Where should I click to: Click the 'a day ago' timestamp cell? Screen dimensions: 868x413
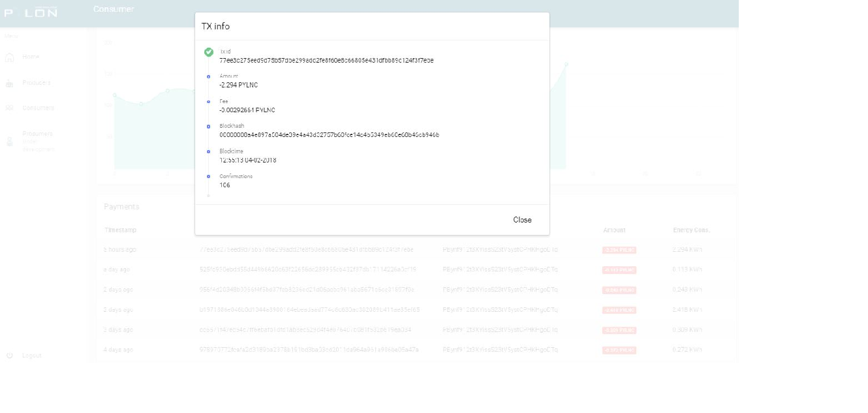click(x=118, y=269)
